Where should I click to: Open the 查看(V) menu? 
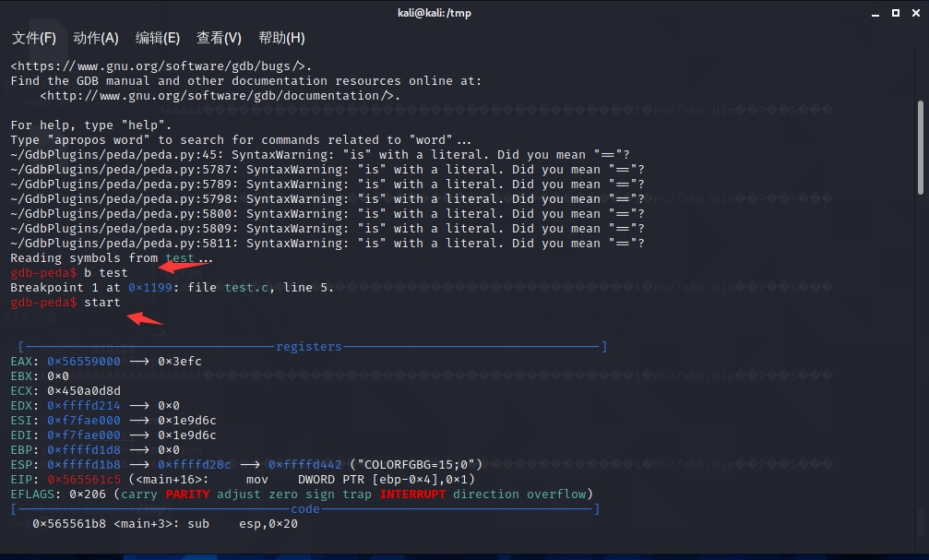point(220,38)
